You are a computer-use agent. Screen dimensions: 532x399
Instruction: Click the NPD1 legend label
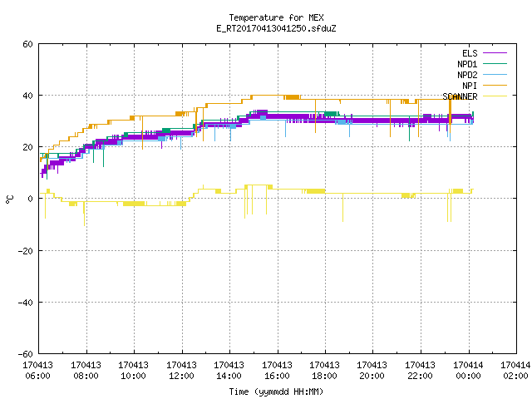[467, 64]
